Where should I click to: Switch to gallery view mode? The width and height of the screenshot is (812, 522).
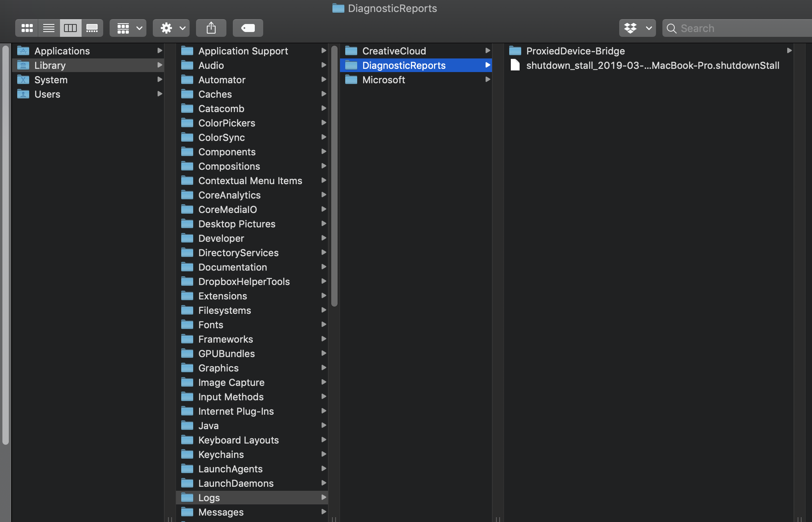tap(92, 28)
